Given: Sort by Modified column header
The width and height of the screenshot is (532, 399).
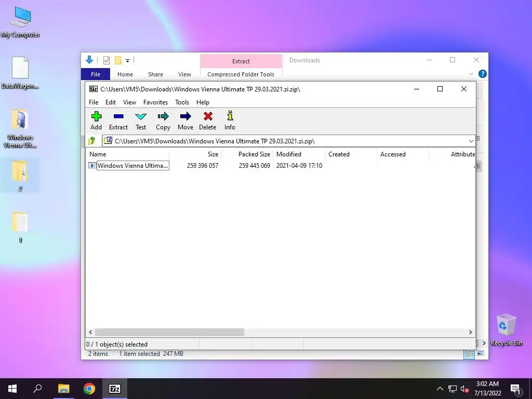Looking at the screenshot, I should tap(299, 154).
